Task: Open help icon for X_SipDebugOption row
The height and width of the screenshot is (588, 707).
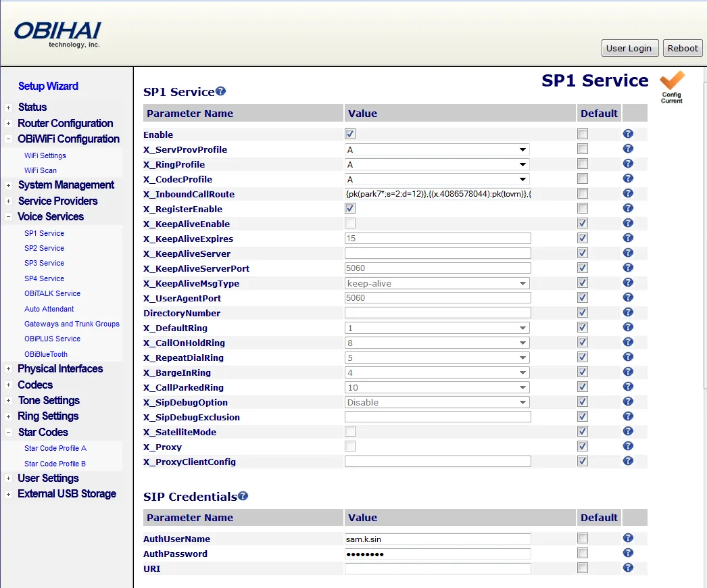Action: [628, 401]
